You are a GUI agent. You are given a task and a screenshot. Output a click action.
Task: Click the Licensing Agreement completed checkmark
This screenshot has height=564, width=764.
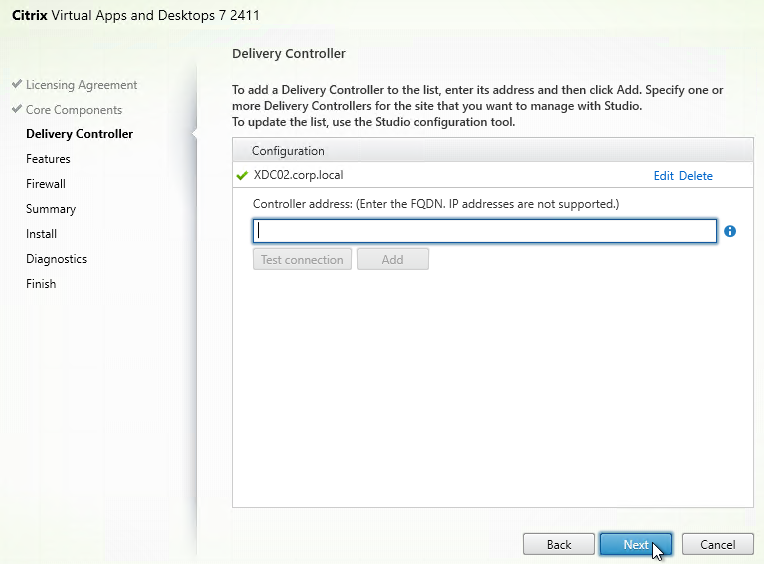coord(17,84)
